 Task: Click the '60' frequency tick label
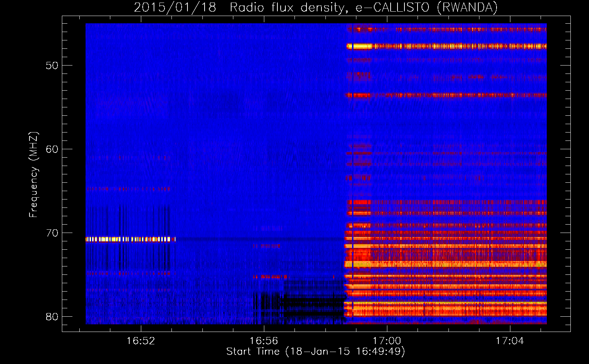click(x=52, y=149)
